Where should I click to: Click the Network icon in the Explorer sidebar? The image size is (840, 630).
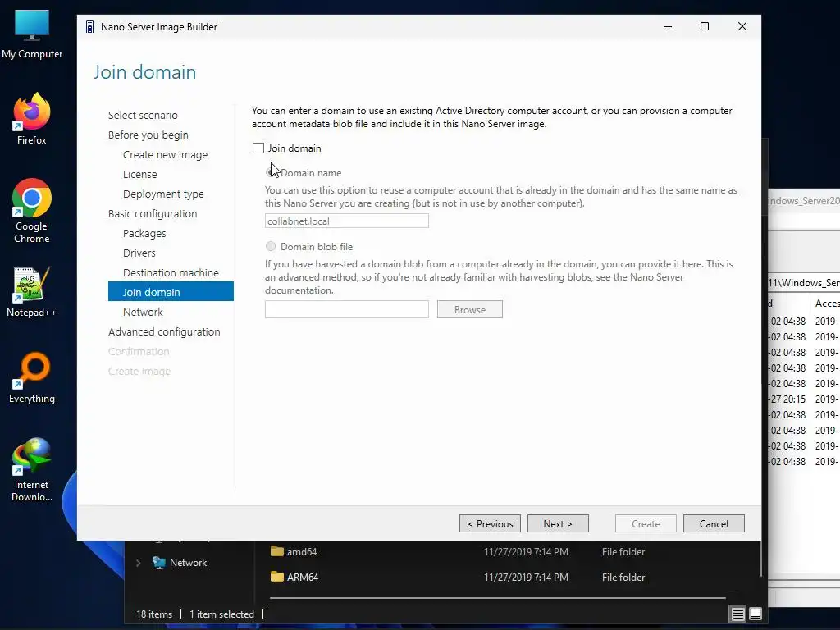point(158,563)
